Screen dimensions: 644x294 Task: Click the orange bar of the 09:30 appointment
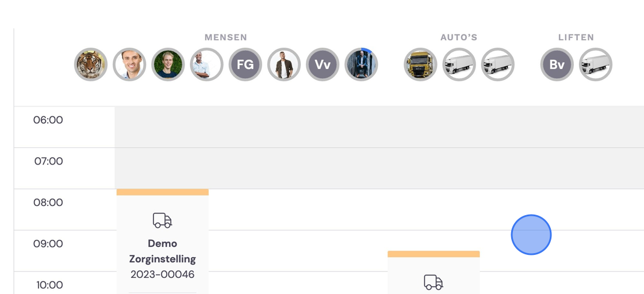(x=434, y=254)
